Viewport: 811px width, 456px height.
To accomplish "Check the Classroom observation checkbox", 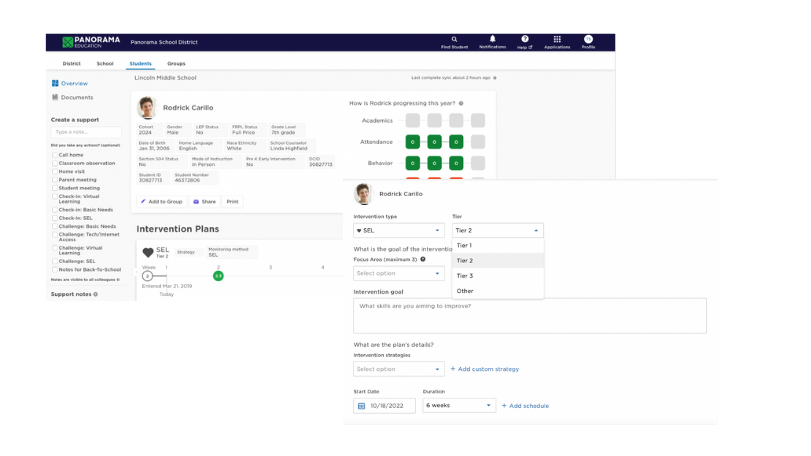I will point(55,163).
